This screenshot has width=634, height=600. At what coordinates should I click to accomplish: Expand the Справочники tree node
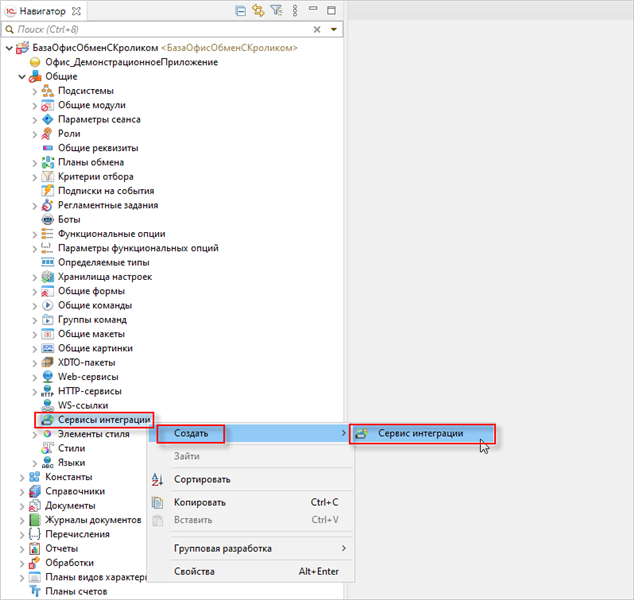coord(22,491)
